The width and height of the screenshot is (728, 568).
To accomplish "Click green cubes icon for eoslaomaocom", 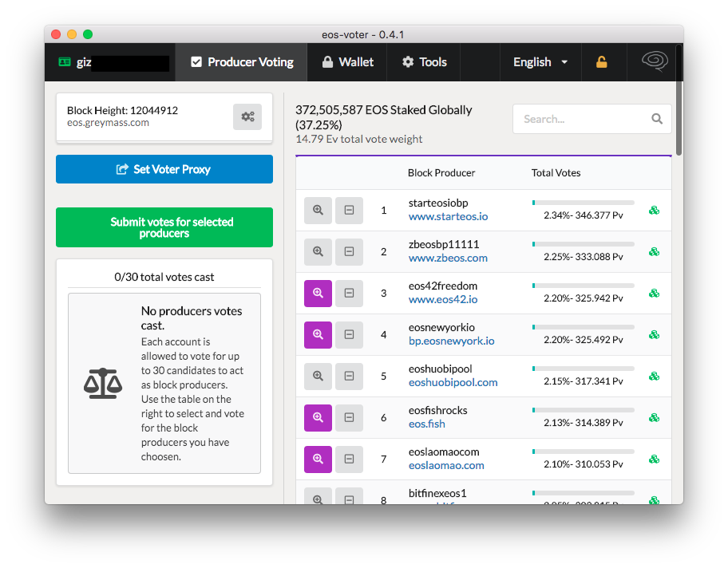I will tap(655, 459).
